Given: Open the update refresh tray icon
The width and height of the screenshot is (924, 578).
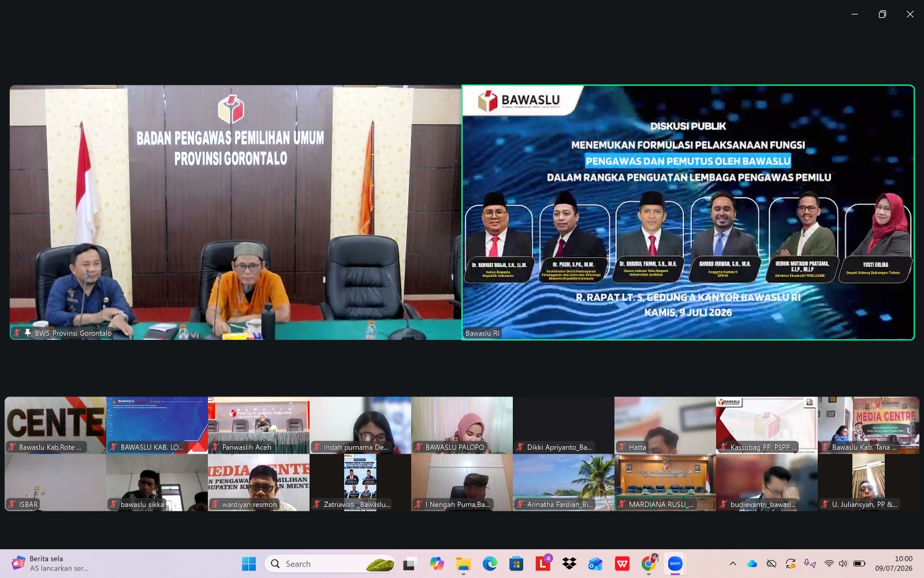Looking at the screenshot, I should [791, 564].
